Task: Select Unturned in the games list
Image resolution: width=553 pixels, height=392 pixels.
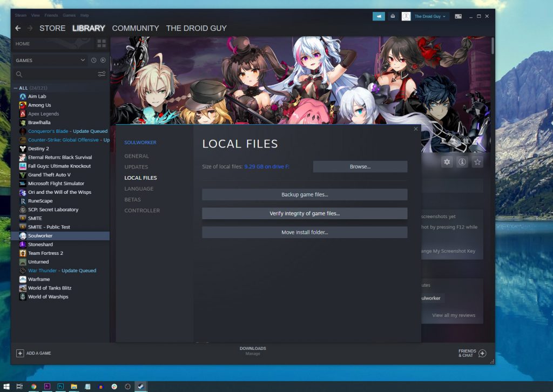Action: pyautogui.click(x=60, y=262)
